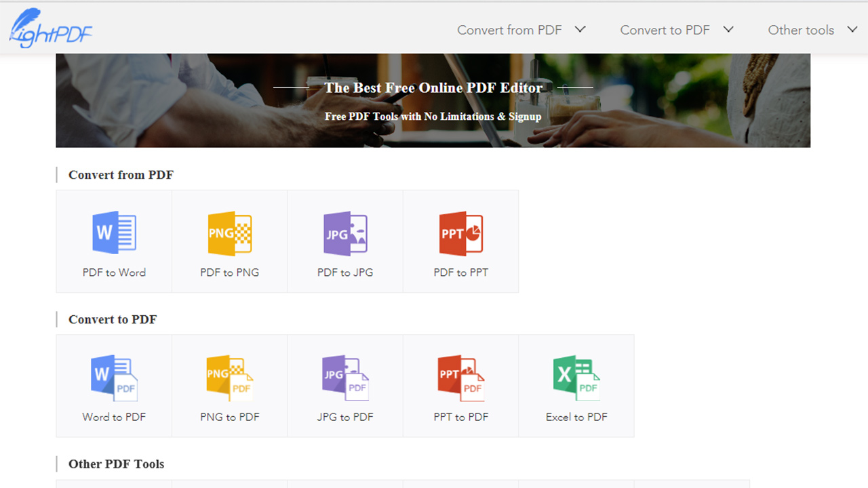
Task: Expand chevron next to Other tools
Action: [852, 29]
